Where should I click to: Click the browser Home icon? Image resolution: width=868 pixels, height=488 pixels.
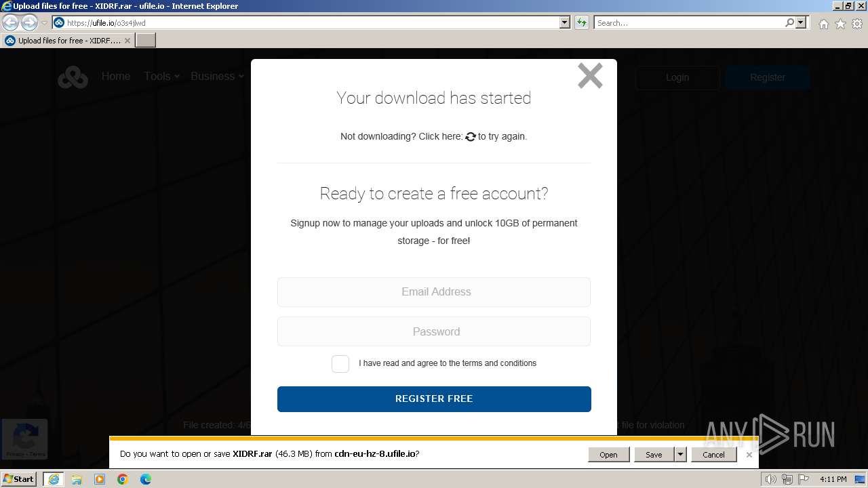click(823, 24)
